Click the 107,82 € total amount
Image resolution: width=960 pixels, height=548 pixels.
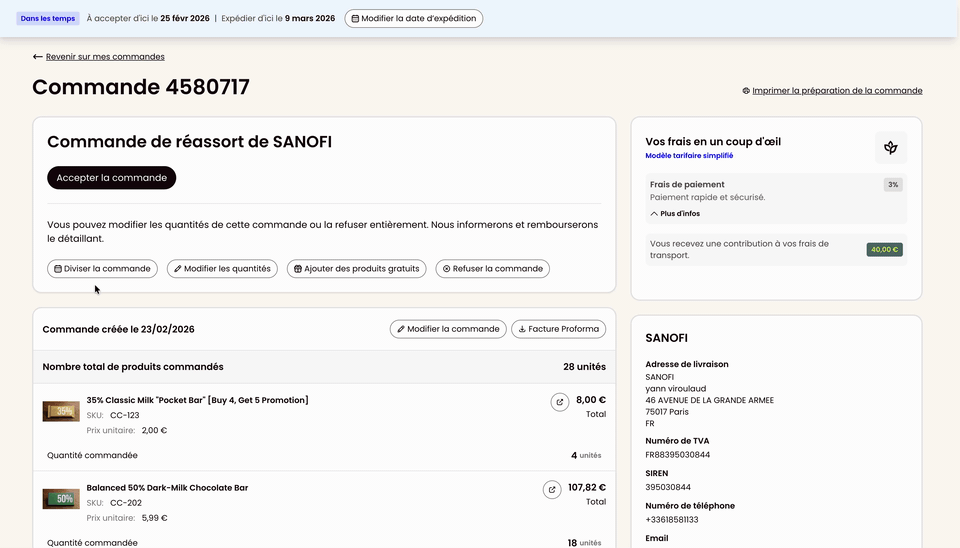pyautogui.click(x=587, y=487)
